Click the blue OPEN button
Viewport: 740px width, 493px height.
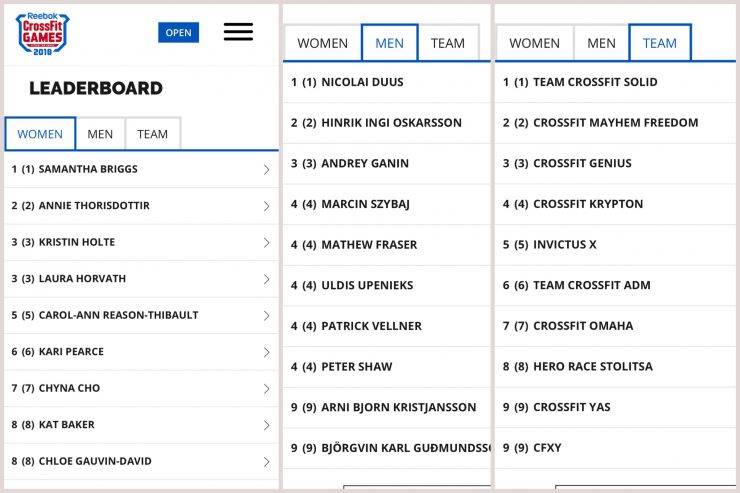(178, 33)
